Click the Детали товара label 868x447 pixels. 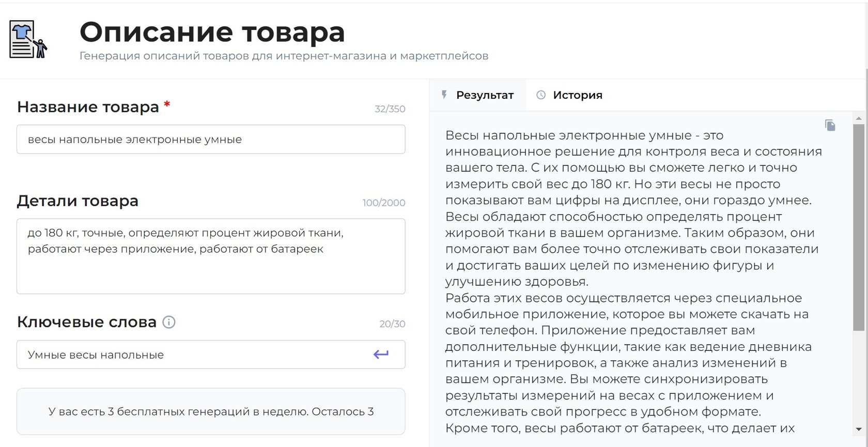point(78,201)
